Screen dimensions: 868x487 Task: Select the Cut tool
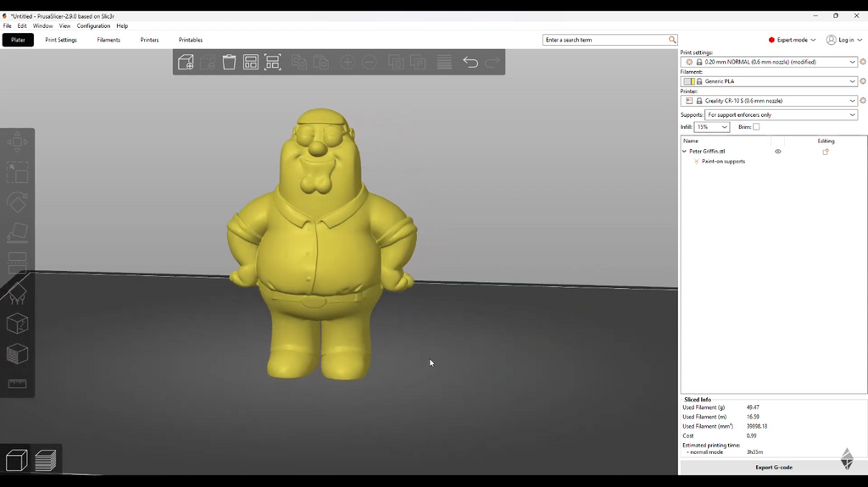point(17,263)
